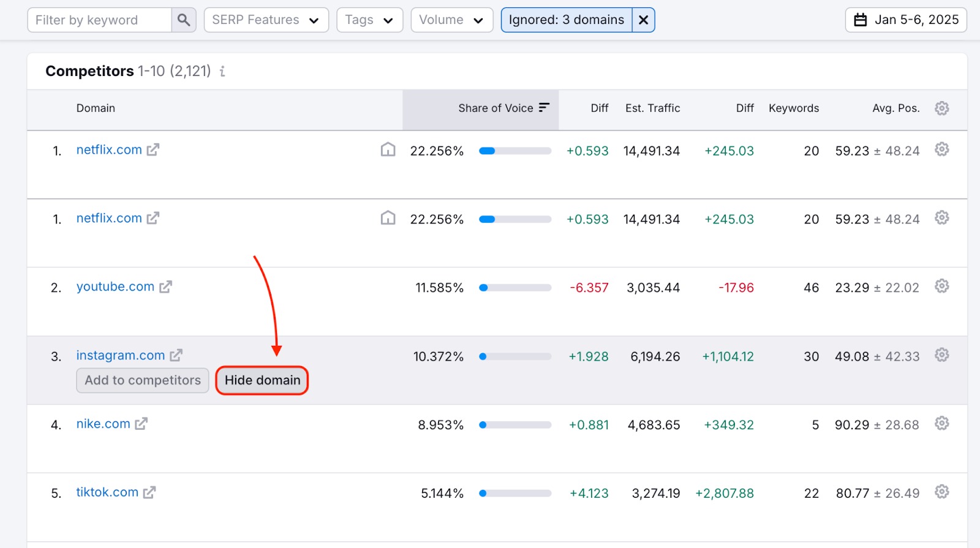Viewport: 980px width, 548px height.
Task: Open external link icon beside tiktok.com
Action: (x=149, y=493)
